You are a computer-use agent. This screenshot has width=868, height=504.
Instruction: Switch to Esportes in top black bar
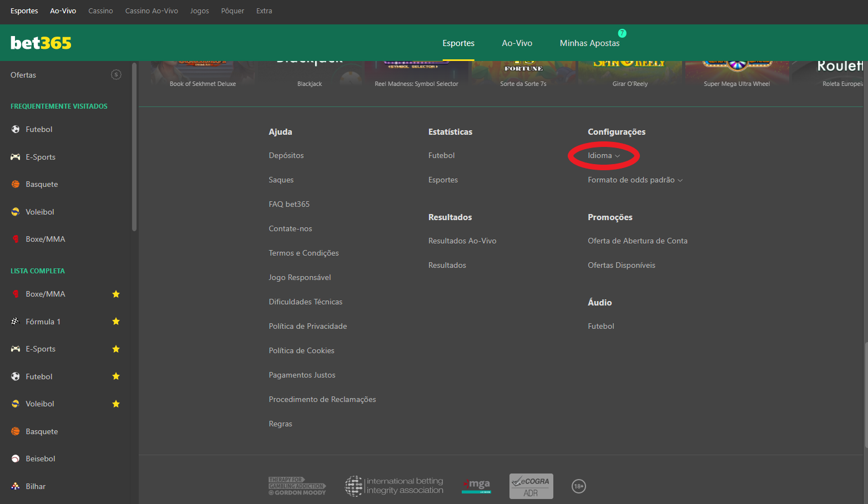tap(24, 11)
